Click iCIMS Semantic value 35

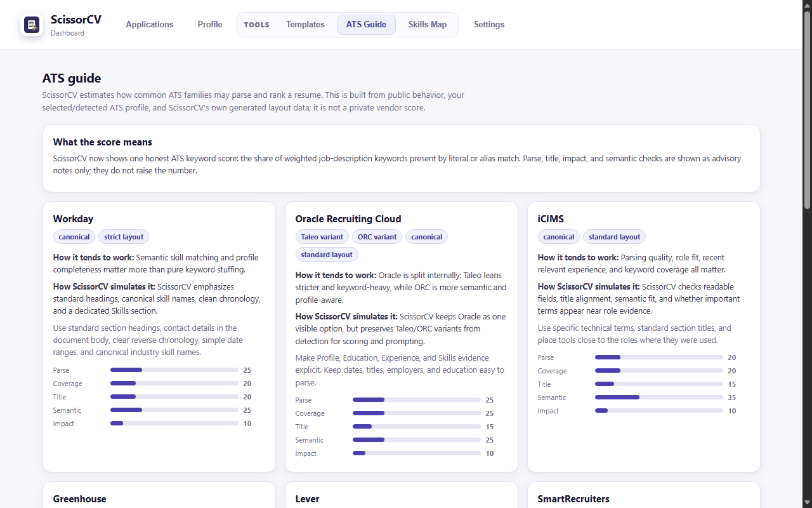point(732,398)
